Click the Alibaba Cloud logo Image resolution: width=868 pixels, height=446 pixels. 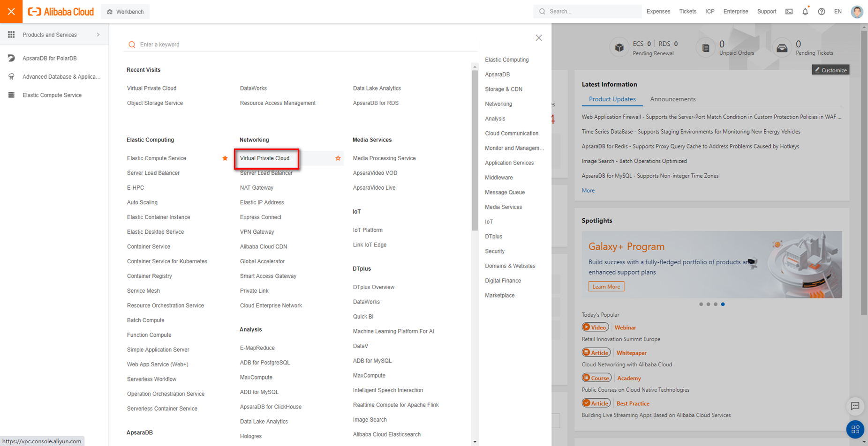click(61, 12)
